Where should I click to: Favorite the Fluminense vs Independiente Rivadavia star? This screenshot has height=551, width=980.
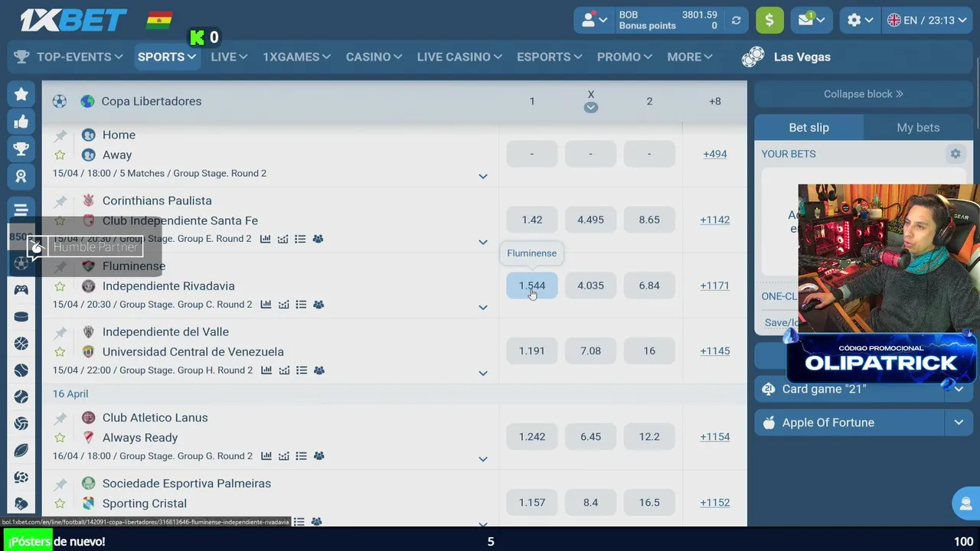[60, 286]
